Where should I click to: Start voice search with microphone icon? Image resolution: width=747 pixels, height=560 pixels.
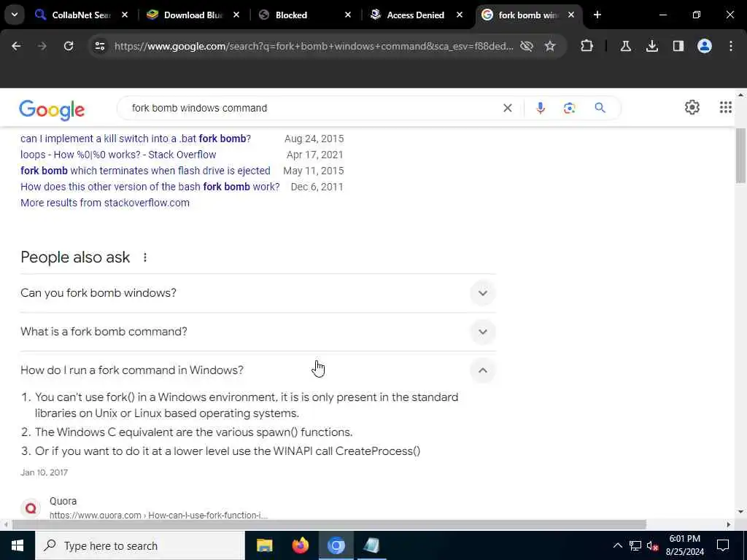pyautogui.click(x=541, y=108)
